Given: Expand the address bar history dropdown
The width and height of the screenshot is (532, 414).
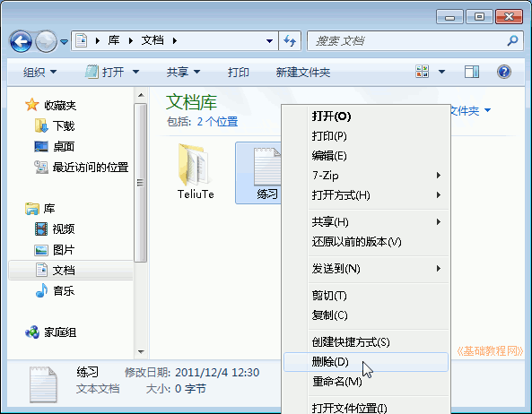Looking at the screenshot, I should point(269,41).
